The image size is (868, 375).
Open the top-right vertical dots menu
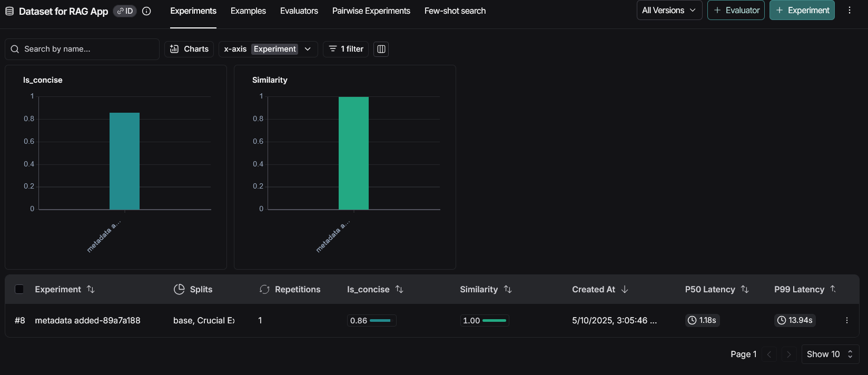[x=850, y=11]
